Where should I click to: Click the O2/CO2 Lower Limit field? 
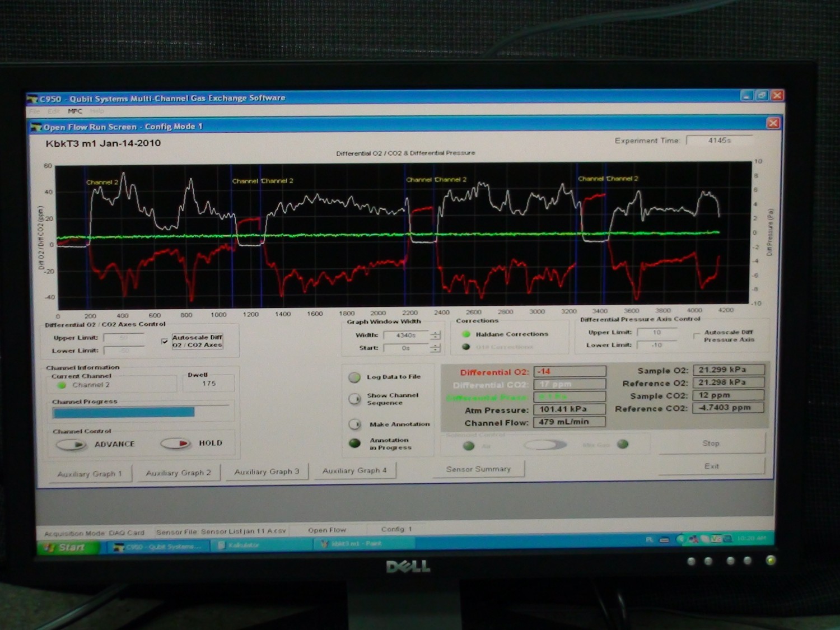pyautogui.click(x=124, y=351)
